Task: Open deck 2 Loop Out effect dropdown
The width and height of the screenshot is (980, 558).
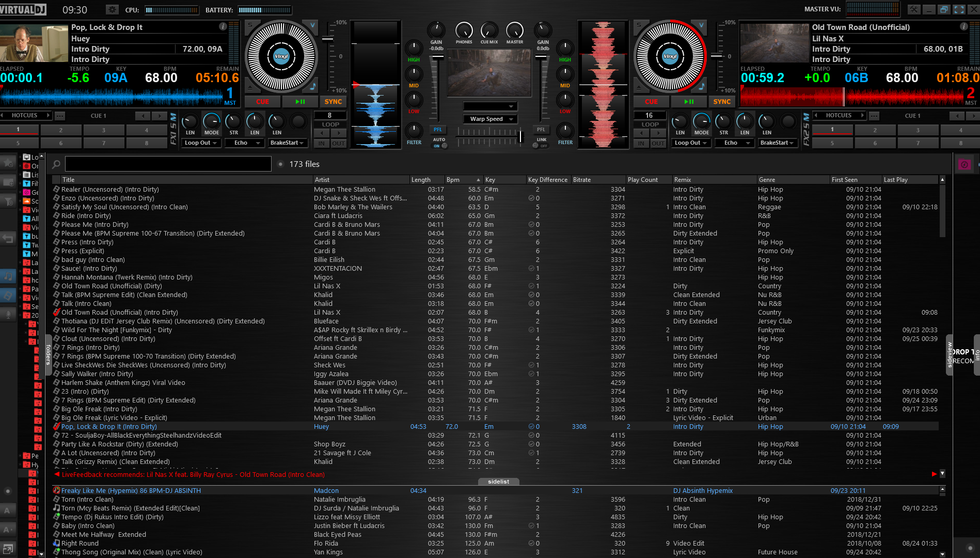Action: (x=691, y=143)
